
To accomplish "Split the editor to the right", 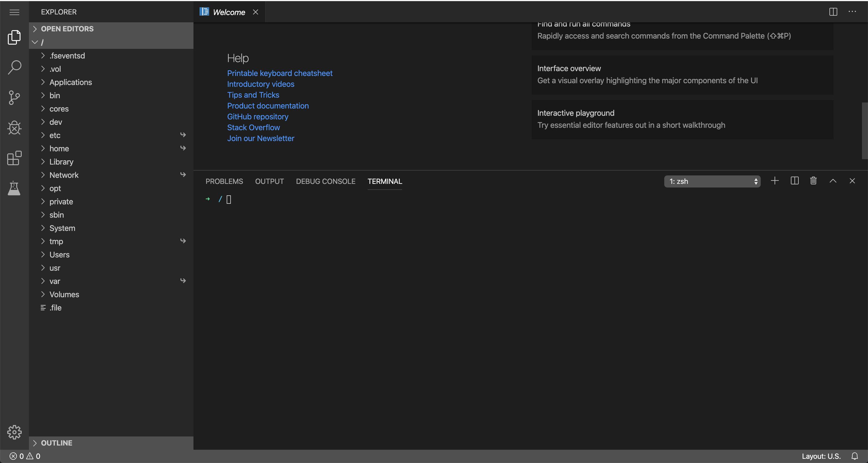I will pyautogui.click(x=833, y=12).
